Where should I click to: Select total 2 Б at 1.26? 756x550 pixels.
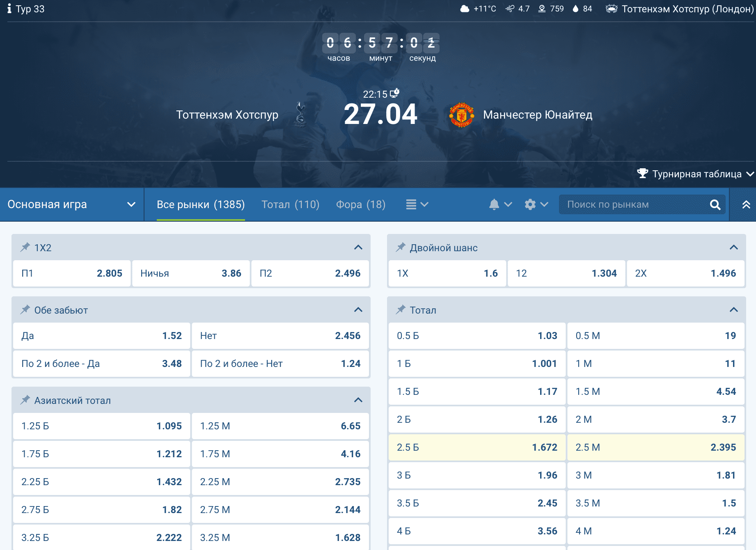click(477, 419)
